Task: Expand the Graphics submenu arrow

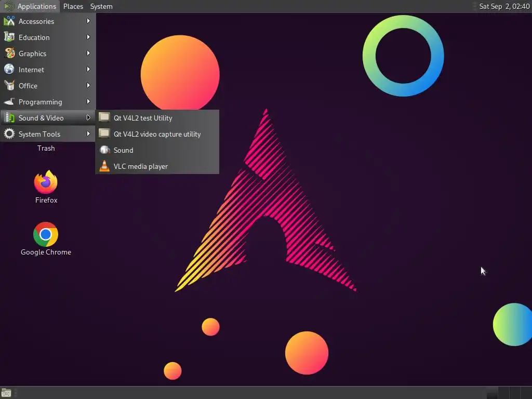Action: (x=88, y=54)
